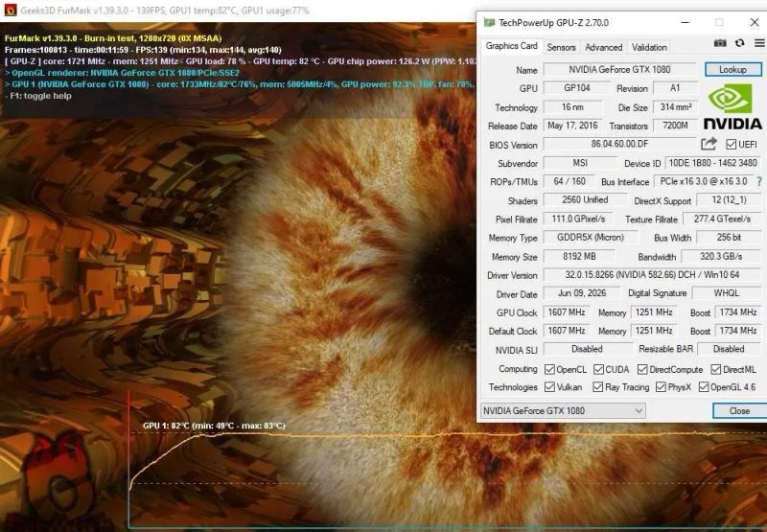The height and width of the screenshot is (532, 767).
Task: Click the FurMark 'F1: toggle help' text
Action: point(40,96)
